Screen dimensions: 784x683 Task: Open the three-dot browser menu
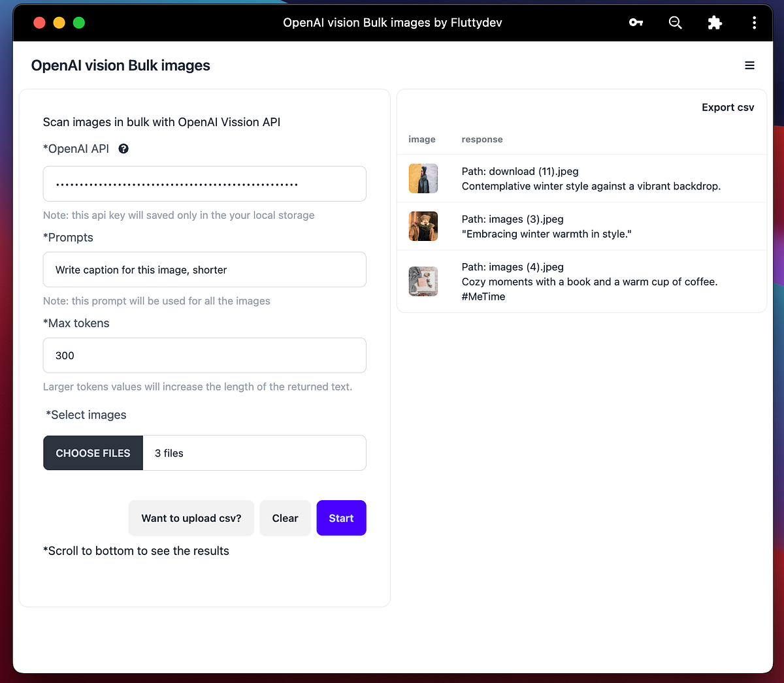[754, 22]
